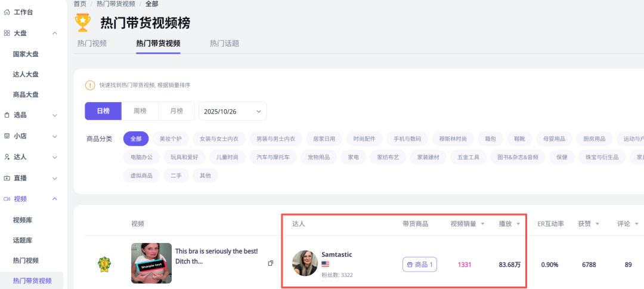Switch to the 周榜 ranking period
Image resolution: width=644 pixels, height=289 pixels.
[x=140, y=111]
